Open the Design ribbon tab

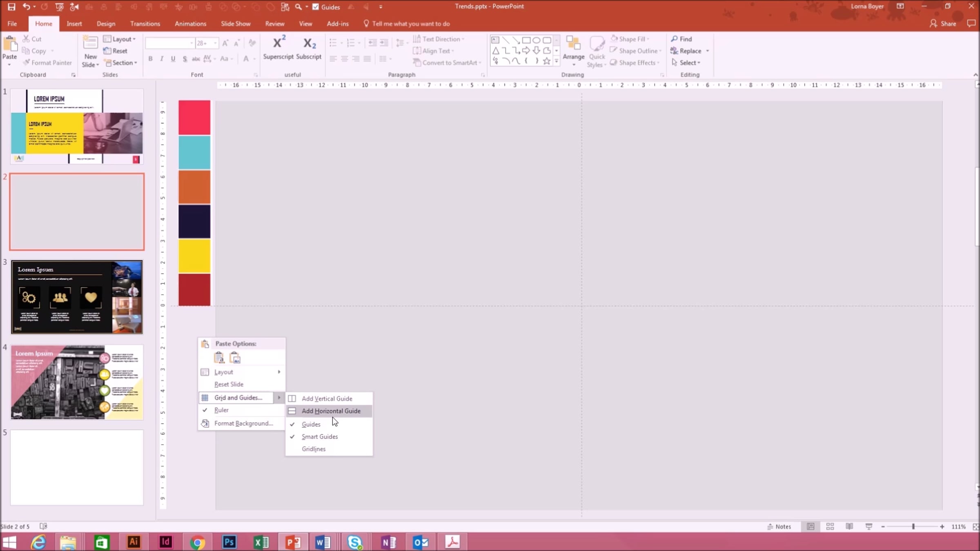[x=106, y=24]
